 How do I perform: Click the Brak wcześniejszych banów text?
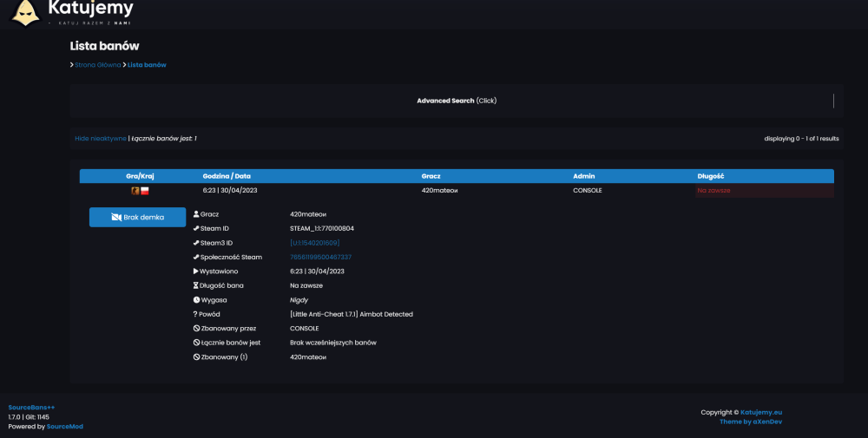(x=333, y=343)
